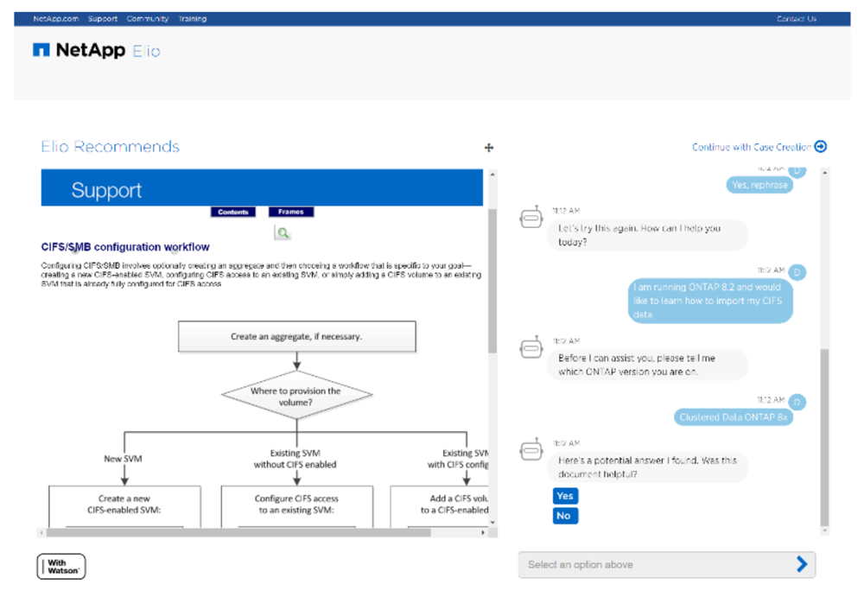Click user avatar next to ONTAP 8.2 message

[797, 272]
